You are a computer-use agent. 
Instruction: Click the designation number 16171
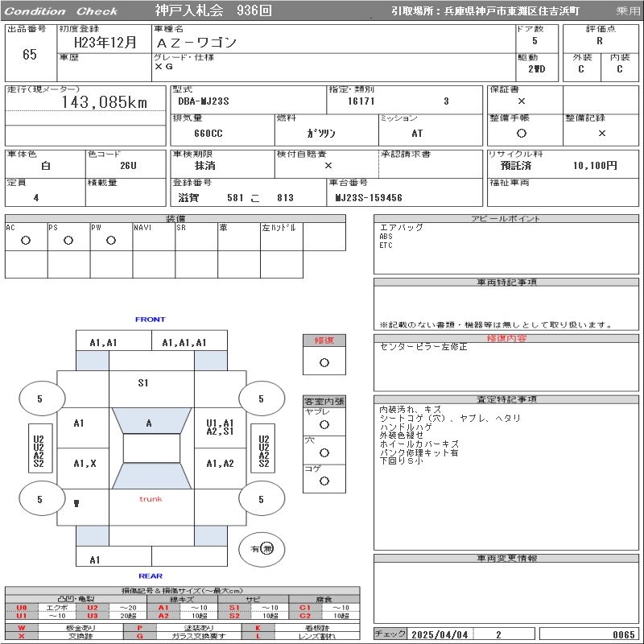(361, 101)
